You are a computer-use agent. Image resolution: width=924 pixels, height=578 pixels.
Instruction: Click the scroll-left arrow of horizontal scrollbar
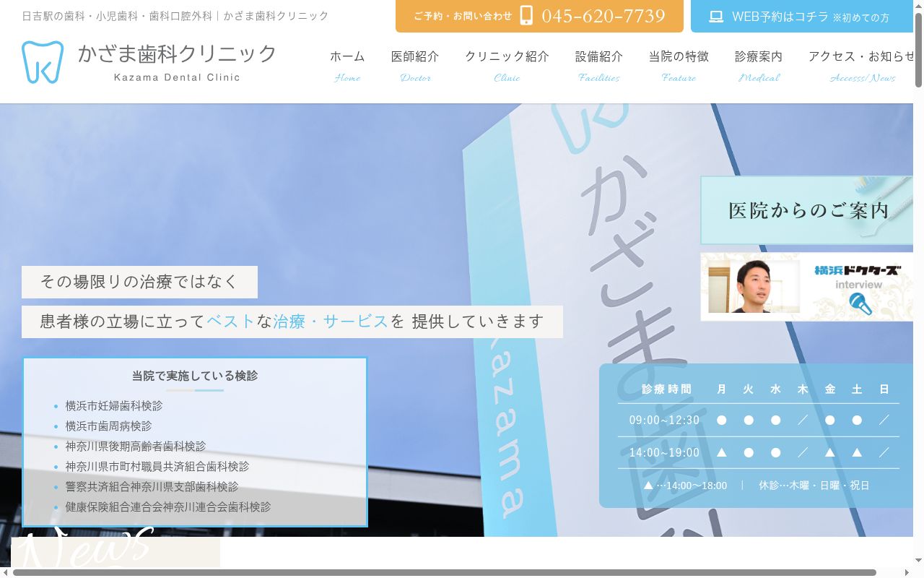pos(5,573)
